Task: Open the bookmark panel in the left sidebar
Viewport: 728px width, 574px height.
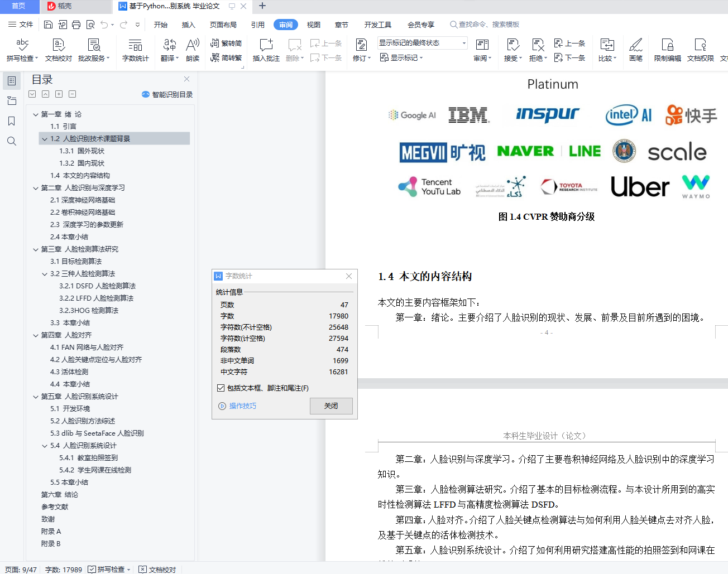Action: pyautogui.click(x=11, y=121)
